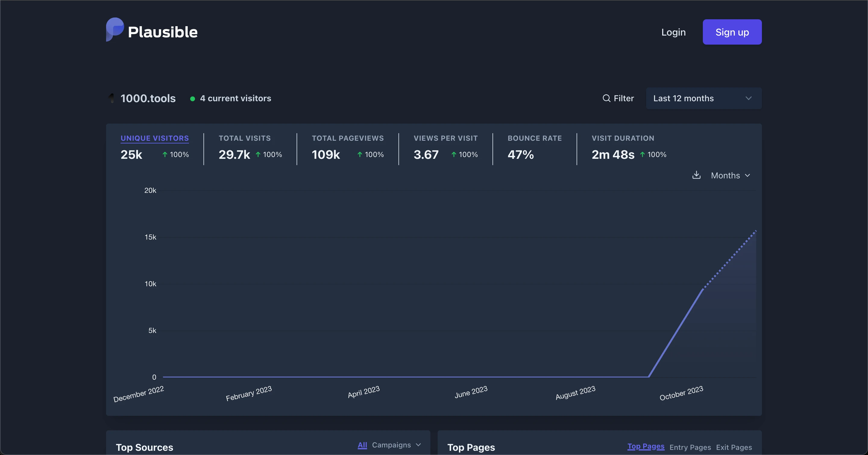Image resolution: width=868 pixels, height=455 pixels.
Task: Click the 5k y-axis label
Action: [x=152, y=331]
